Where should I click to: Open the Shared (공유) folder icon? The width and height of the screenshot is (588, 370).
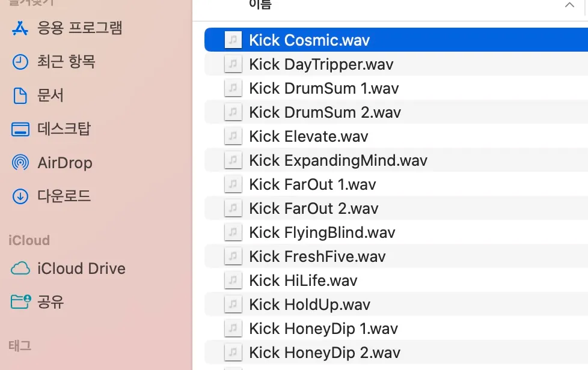tap(20, 302)
